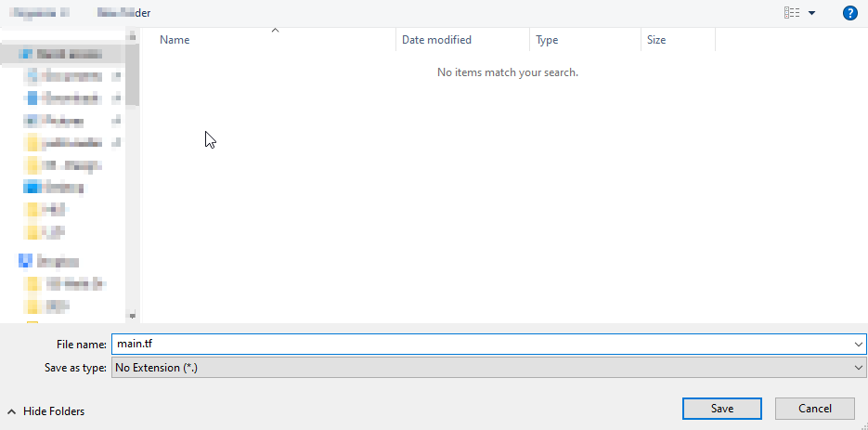Sort files by Name column
The width and height of the screenshot is (868, 430).
coord(274,40)
